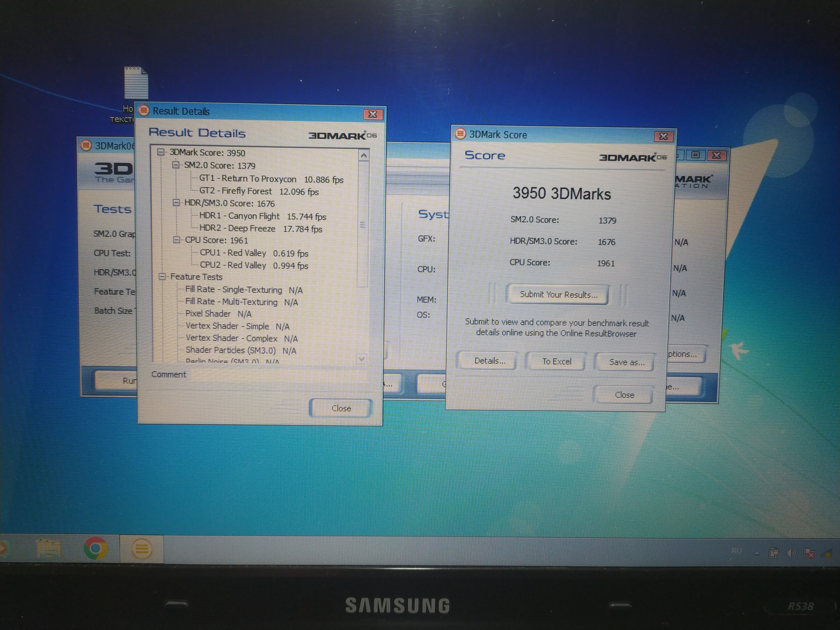Click Close in the 3DMark Score window
Viewport: 840px width, 630px height.
point(624,395)
